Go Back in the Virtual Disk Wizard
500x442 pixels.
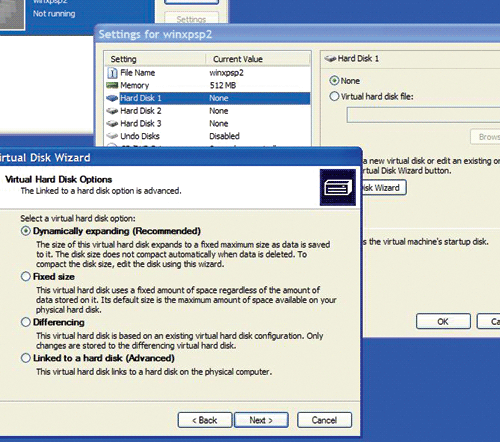click(x=205, y=420)
